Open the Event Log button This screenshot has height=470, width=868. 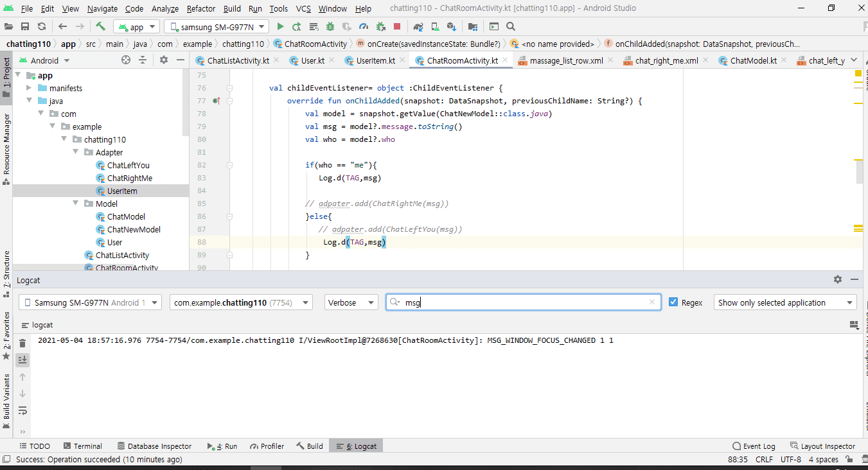point(754,446)
